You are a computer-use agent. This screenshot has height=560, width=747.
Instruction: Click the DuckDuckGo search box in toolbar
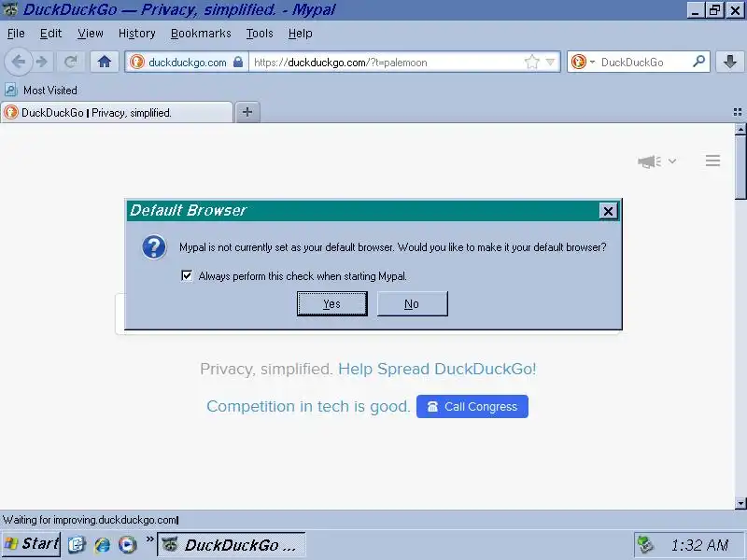[x=643, y=63]
